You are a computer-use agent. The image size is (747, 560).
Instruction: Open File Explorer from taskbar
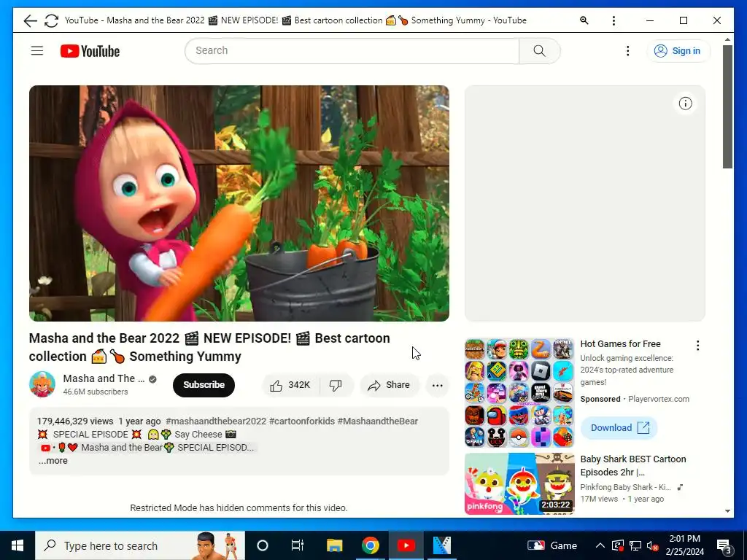coord(334,545)
